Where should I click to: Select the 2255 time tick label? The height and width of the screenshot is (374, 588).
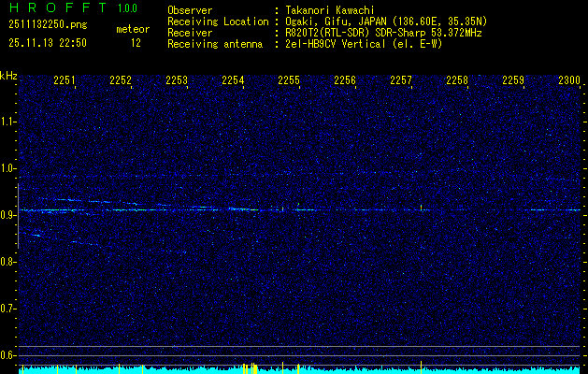(289, 81)
